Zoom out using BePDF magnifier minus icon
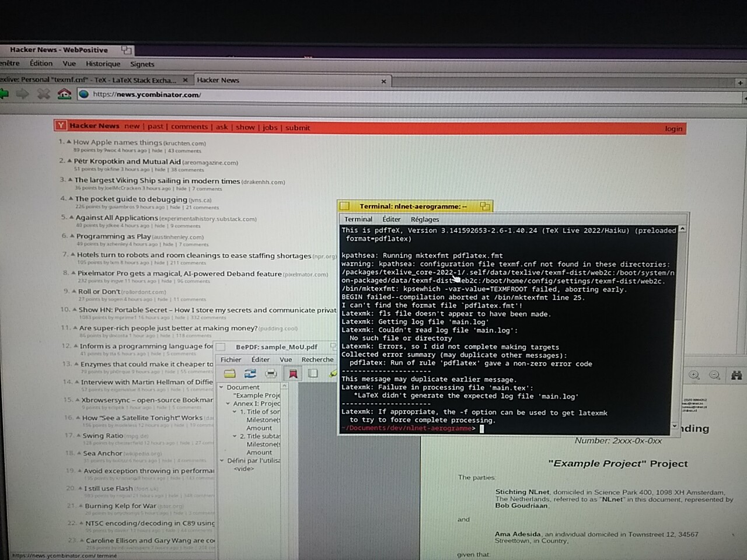This screenshot has width=747, height=560. point(714,375)
